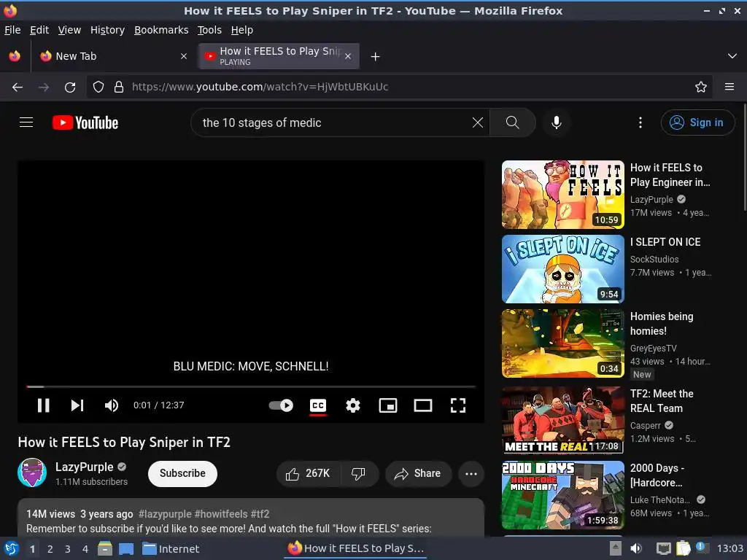
Task: Switch to theater mode
Action: tap(423, 405)
